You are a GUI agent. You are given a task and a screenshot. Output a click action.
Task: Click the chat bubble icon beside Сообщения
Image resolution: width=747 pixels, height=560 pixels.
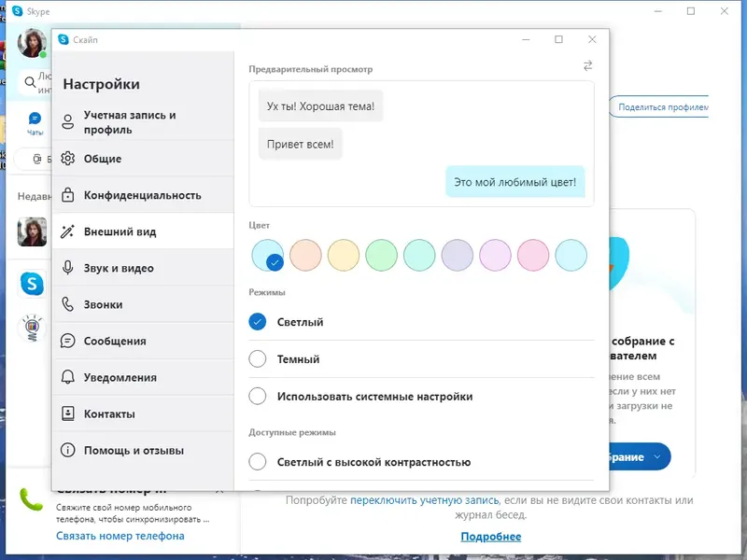click(x=67, y=341)
